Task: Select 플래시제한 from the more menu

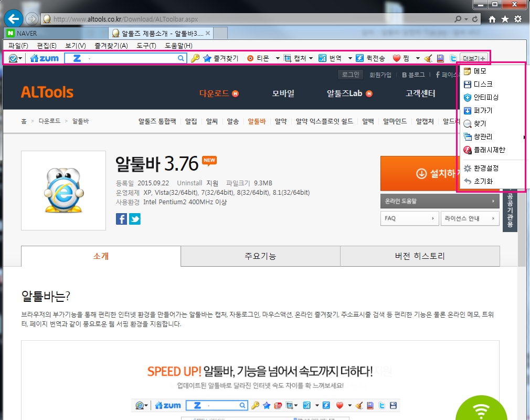Action: tap(493, 150)
